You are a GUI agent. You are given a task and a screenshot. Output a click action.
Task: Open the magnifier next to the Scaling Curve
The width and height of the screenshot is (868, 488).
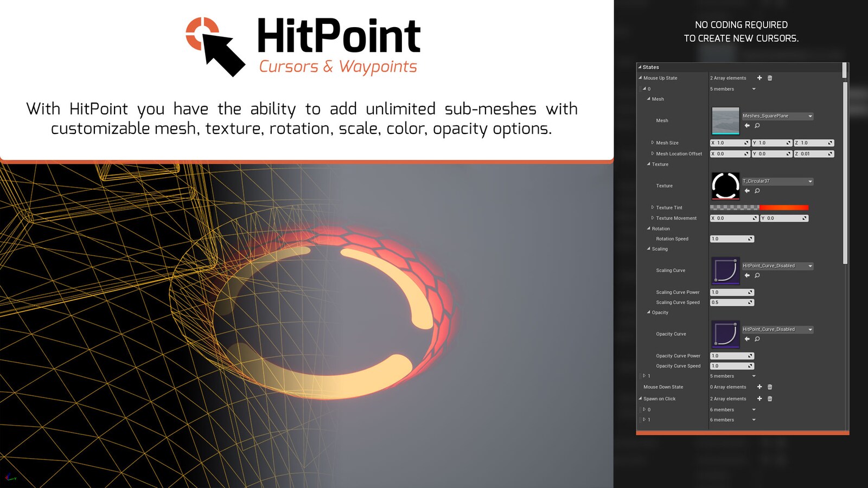[757, 275]
